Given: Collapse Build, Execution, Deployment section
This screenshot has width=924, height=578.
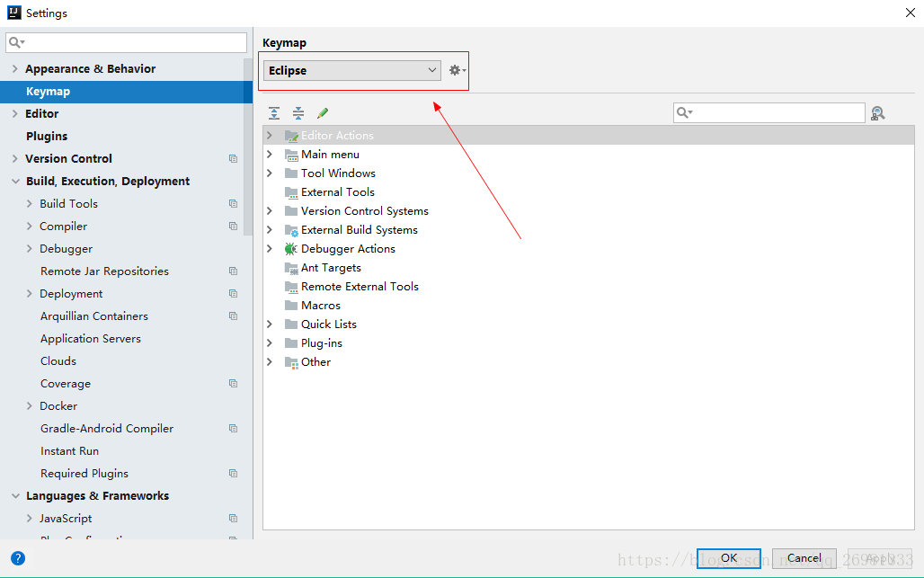Looking at the screenshot, I should 15,182.
